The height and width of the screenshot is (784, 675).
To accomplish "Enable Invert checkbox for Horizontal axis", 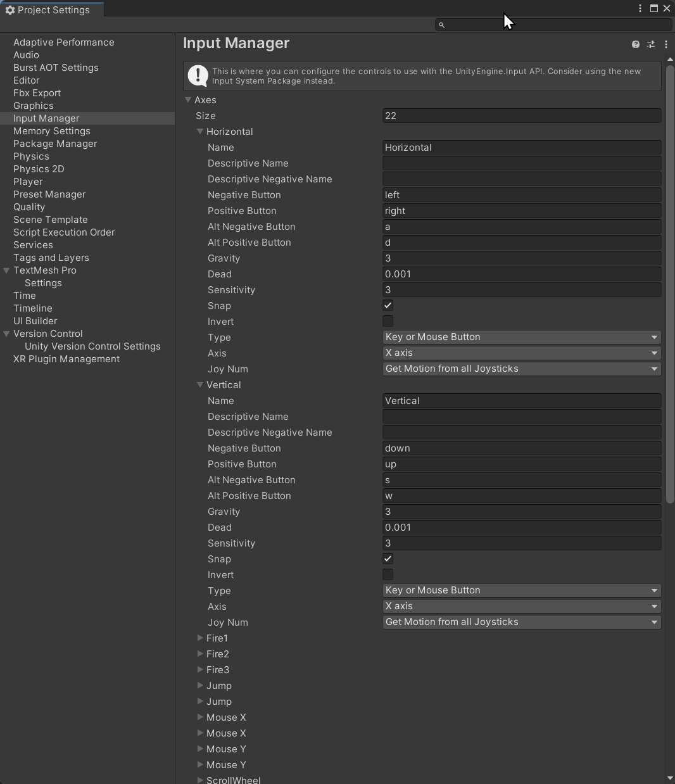I will click(x=388, y=321).
